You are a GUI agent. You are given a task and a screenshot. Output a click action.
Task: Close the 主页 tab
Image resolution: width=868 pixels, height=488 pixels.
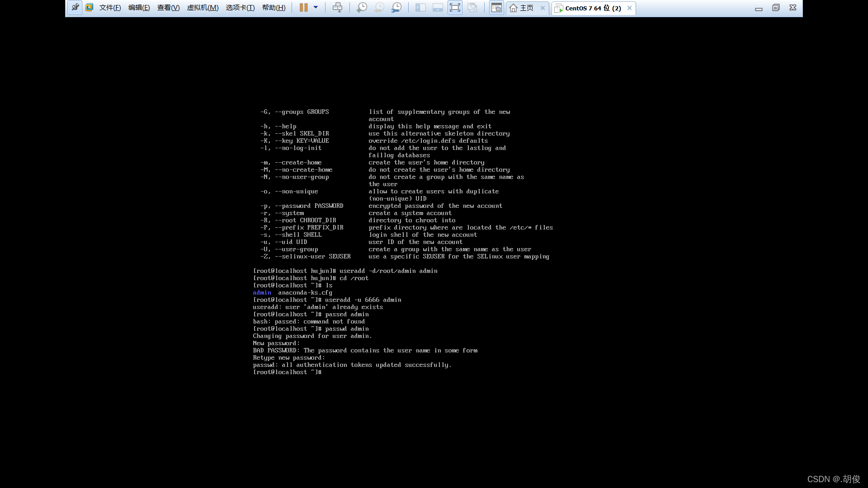click(542, 8)
